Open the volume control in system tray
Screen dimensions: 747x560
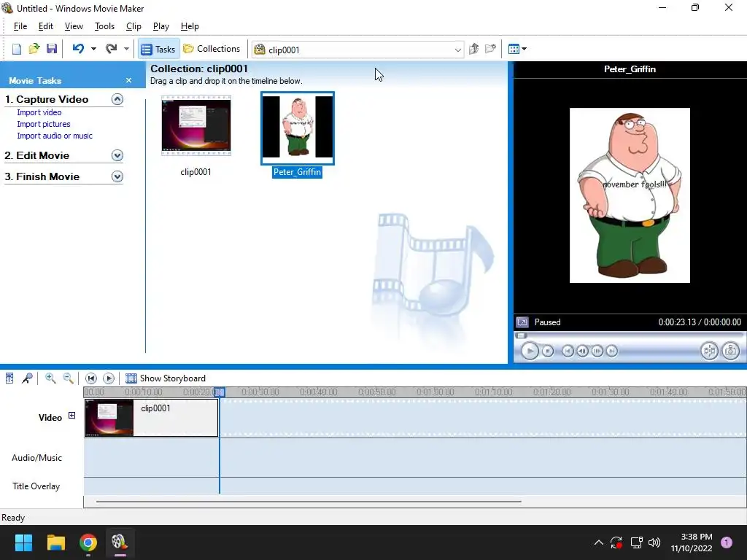click(x=654, y=542)
